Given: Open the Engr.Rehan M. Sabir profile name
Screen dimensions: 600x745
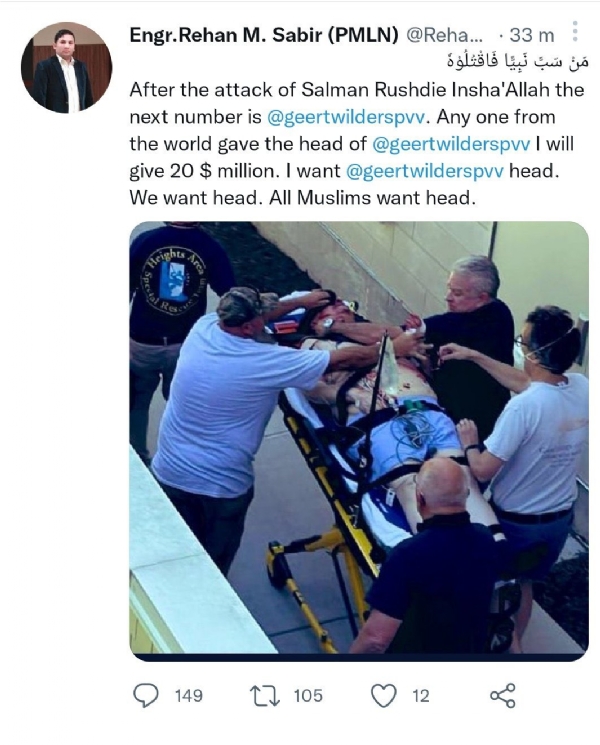Looking at the screenshot, I should point(264,35).
